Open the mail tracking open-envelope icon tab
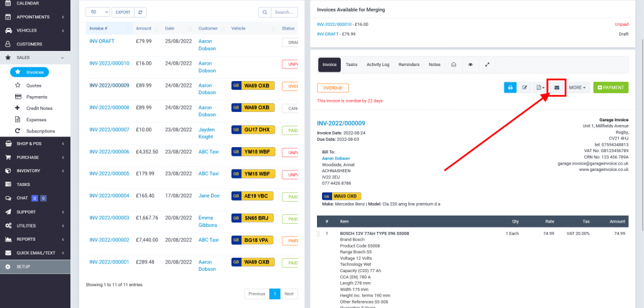 (453, 65)
